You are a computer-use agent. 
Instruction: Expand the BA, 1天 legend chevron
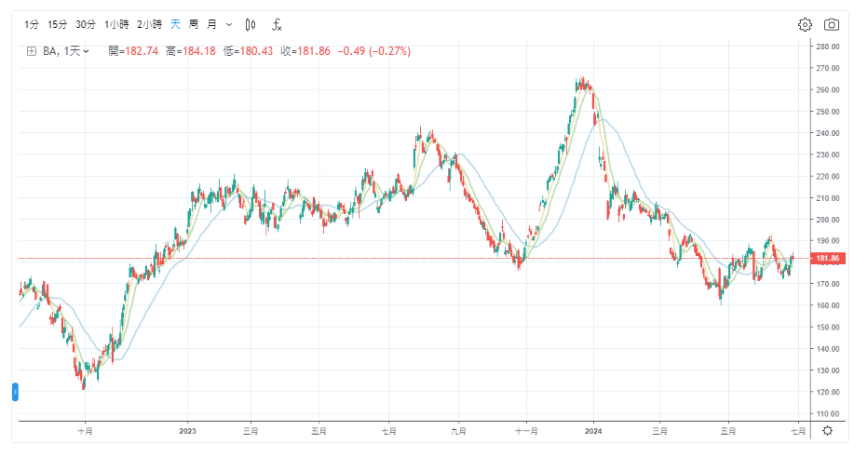tap(87, 51)
